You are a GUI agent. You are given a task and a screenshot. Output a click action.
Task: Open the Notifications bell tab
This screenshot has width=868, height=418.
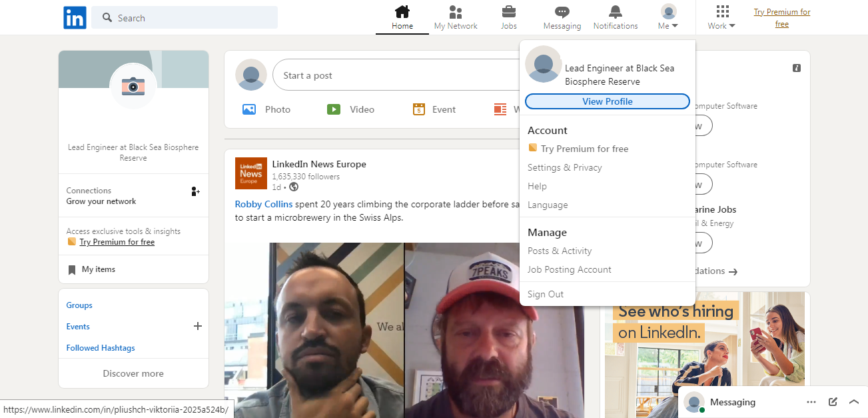[x=616, y=18]
